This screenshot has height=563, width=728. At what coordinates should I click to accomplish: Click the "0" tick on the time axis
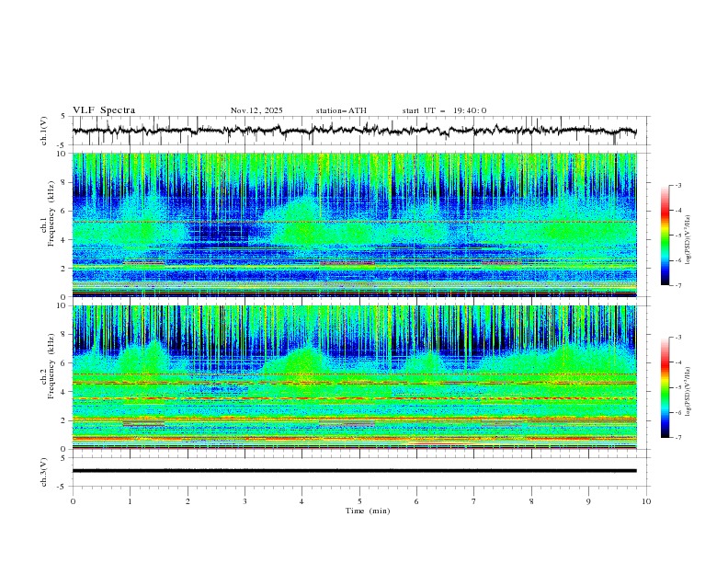[x=73, y=501]
